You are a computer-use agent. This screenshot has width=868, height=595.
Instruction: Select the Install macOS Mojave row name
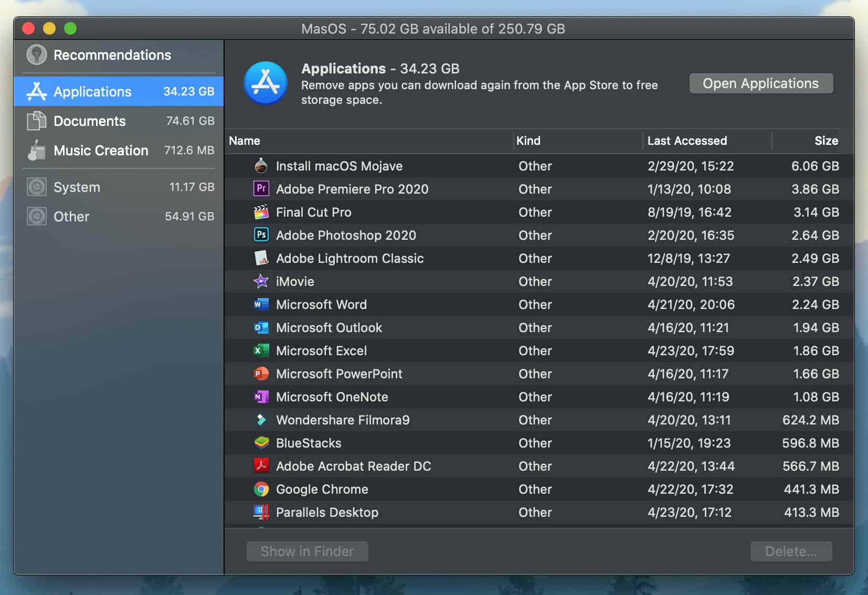point(339,166)
